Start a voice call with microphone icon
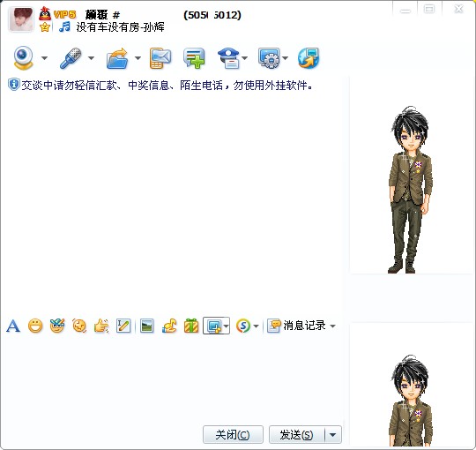Screen dimensions: 476x450 [x=71, y=57]
